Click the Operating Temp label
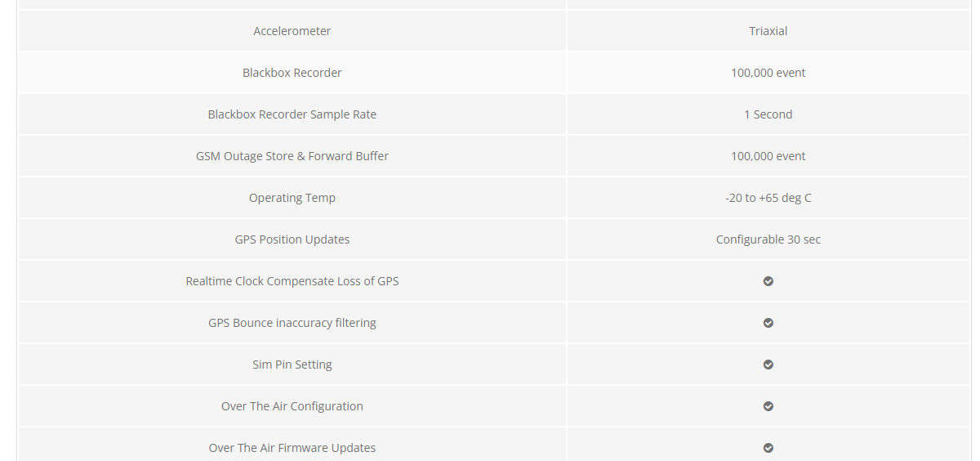980x461 pixels. 292,198
